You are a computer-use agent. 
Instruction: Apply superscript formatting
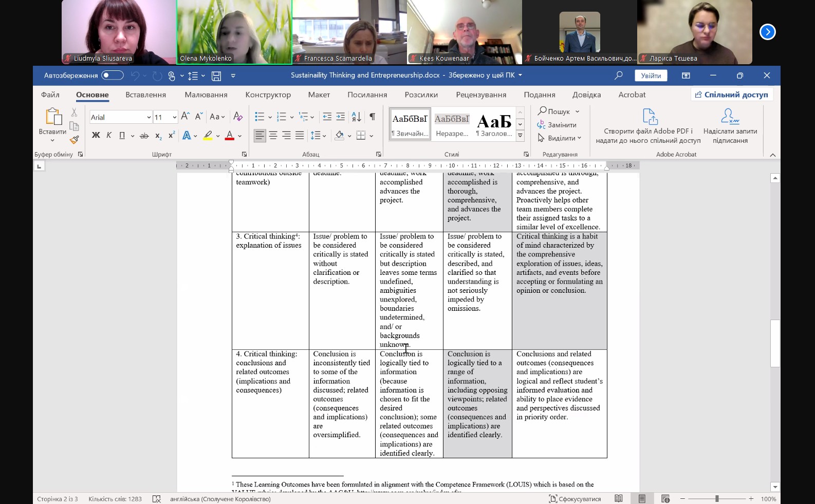(172, 136)
